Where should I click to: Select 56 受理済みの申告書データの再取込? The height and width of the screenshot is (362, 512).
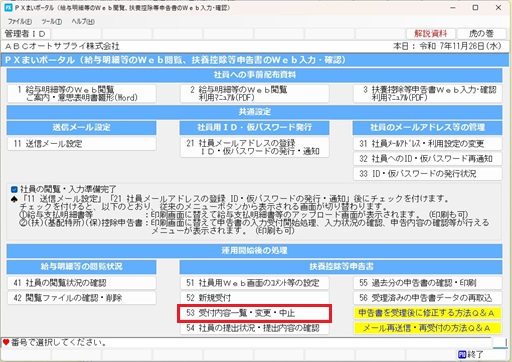(428, 298)
